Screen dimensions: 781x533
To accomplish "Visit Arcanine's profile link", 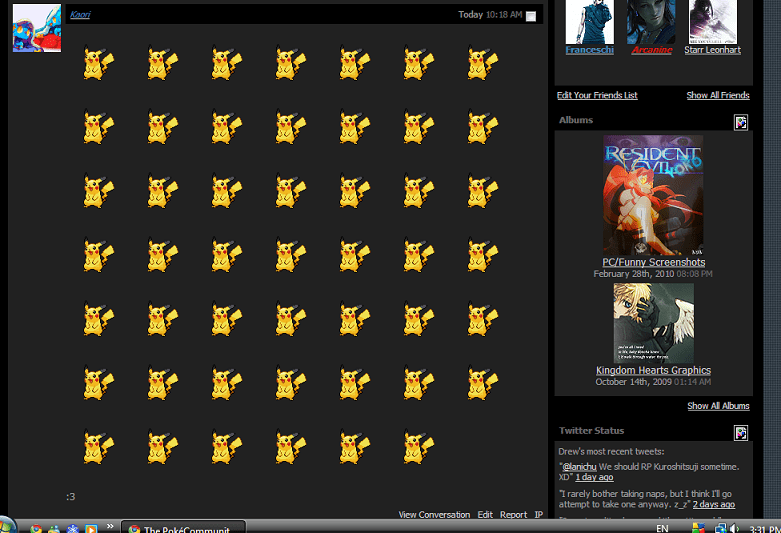I will [x=651, y=50].
